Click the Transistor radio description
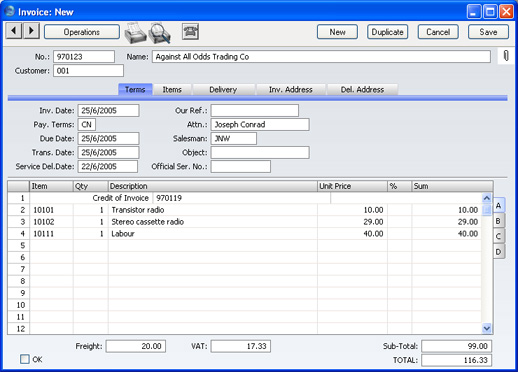Image resolution: width=518 pixels, height=372 pixels. tap(213, 210)
